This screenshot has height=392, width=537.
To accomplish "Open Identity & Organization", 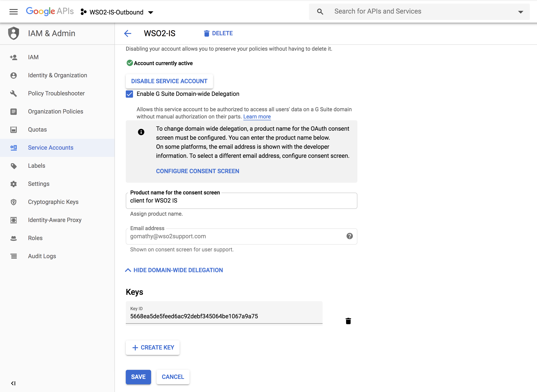I will click(x=57, y=75).
